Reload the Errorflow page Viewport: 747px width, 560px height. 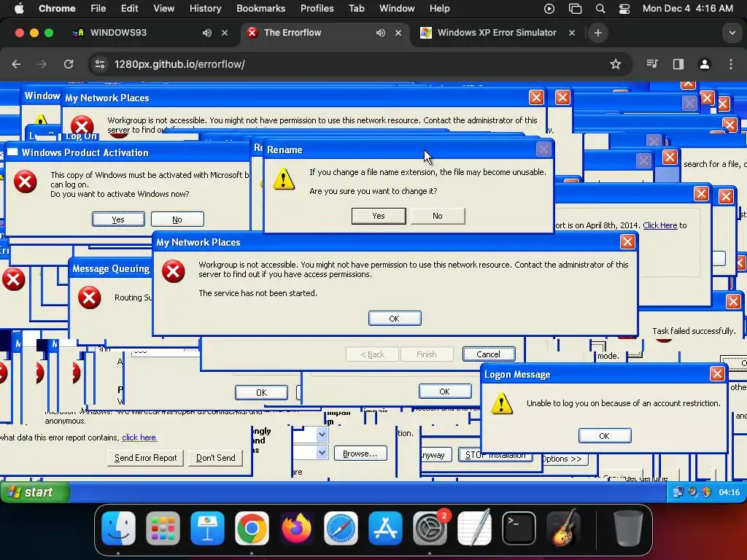(x=69, y=64)
